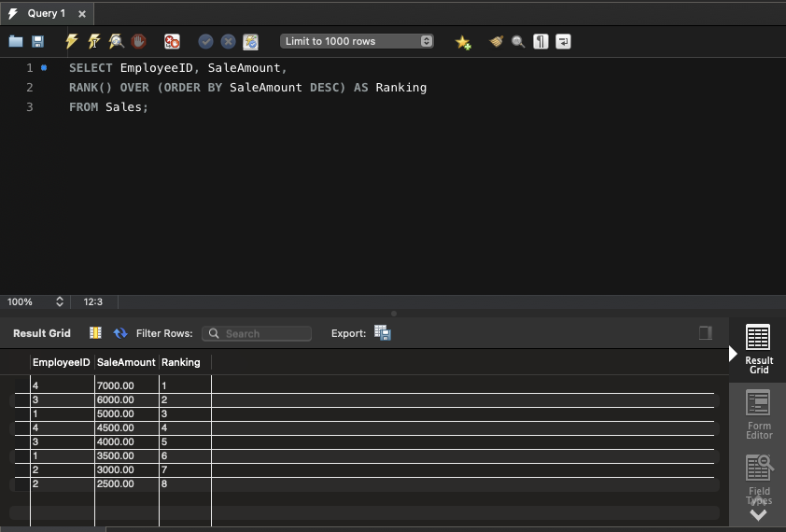
Task: Expand more result view options chevron
Action: (x=758, y=514)
